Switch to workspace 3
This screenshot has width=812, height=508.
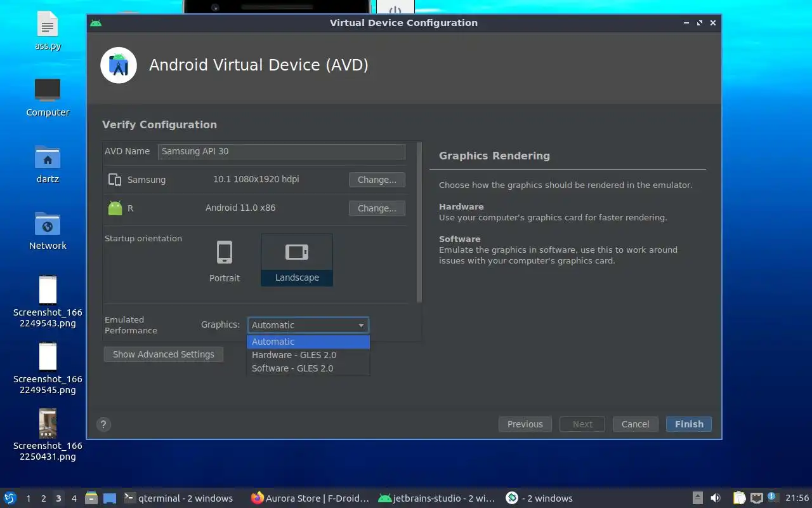click(x=58, y=498)
